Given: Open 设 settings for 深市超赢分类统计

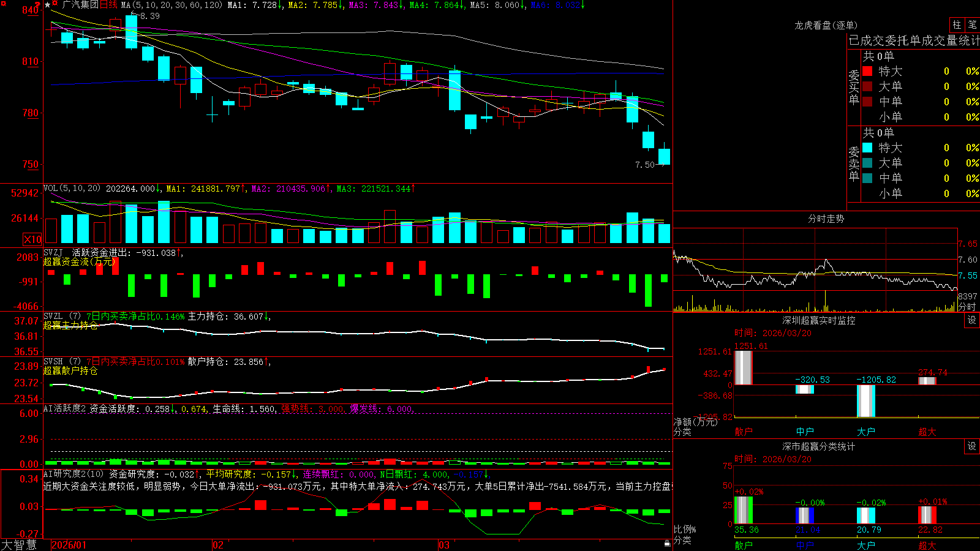Looking at the screenshot, I should [972, 446].
